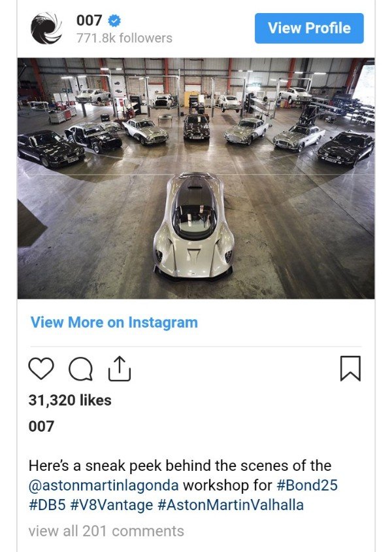Image resolution: width=392 pixels, height=552 pixels.
Task: Save post with the bookmark icon
Action: 350,368
